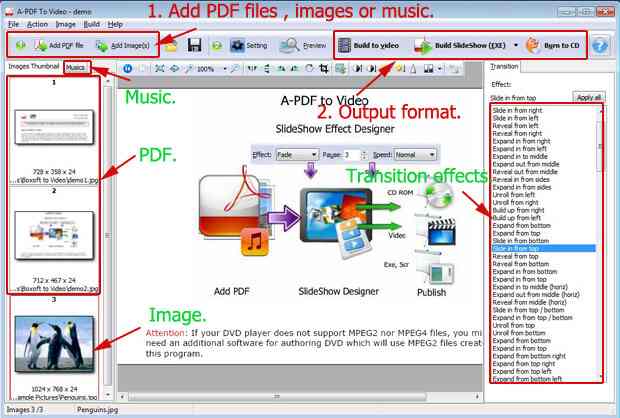Viewport: 620px width, 418px height.
Task: Click the magnifier icon left of 100%
Action: (189, 69)
